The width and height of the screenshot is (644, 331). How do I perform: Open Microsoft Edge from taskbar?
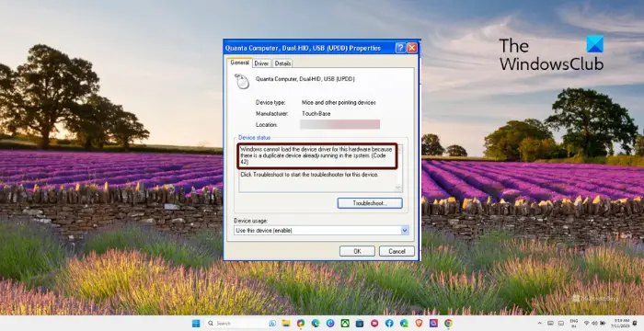316,324
